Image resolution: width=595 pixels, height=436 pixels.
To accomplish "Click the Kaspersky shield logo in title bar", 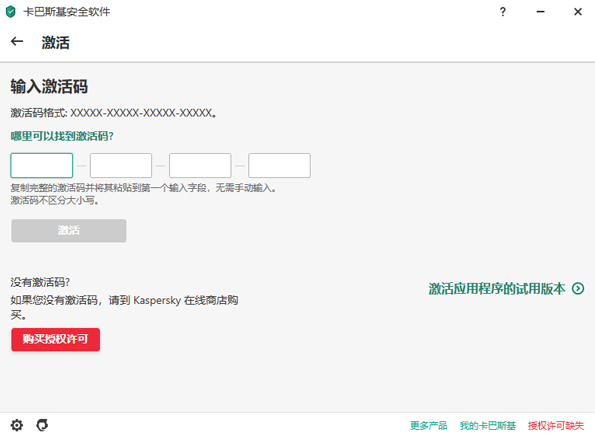I will click(11, 12).
